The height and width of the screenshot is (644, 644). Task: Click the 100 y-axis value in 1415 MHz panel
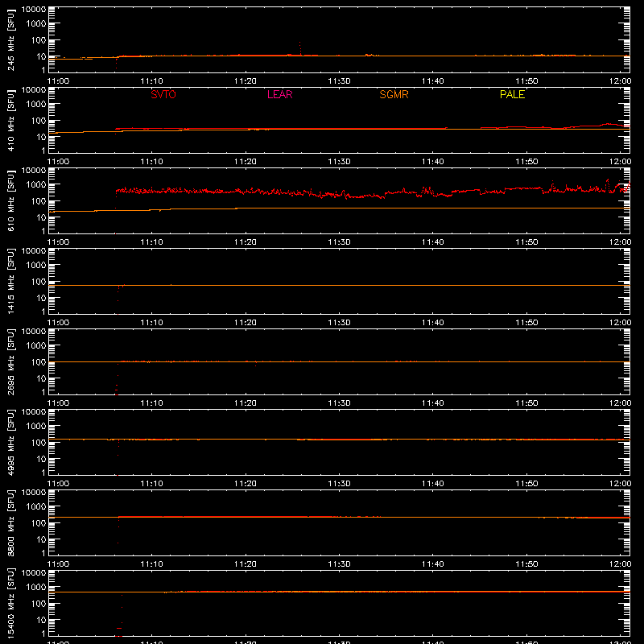(39, 282)
